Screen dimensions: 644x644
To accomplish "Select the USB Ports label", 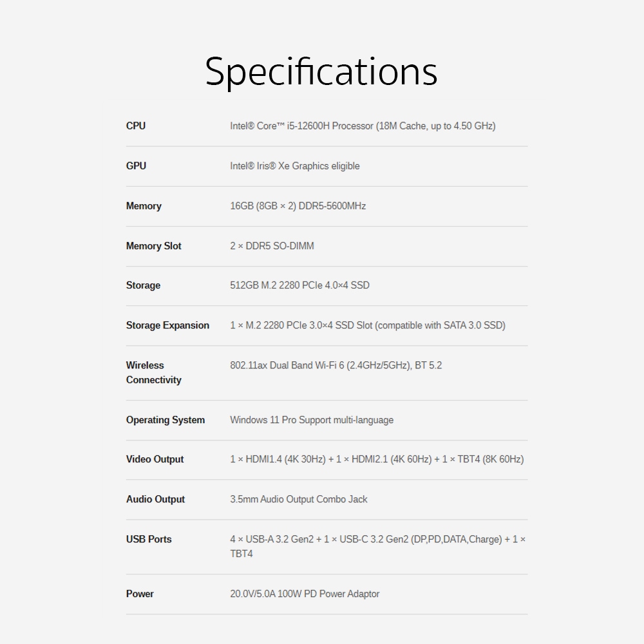I will tap(149, 539).
